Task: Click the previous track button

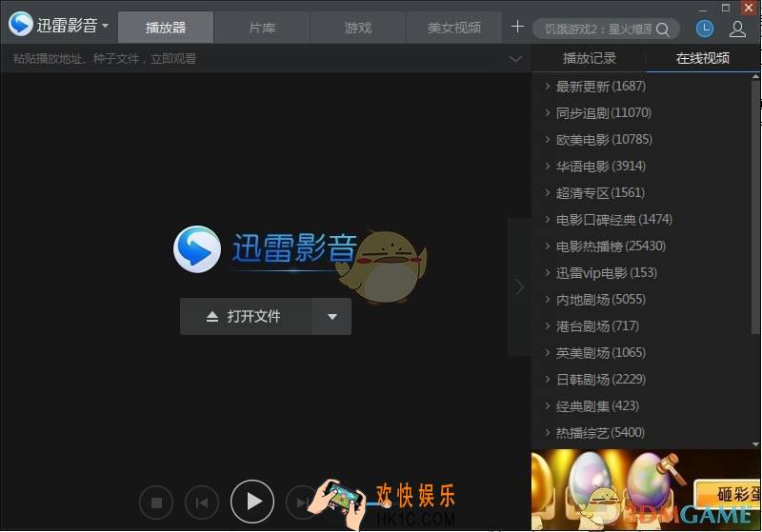Action: (x=202, y=502)
